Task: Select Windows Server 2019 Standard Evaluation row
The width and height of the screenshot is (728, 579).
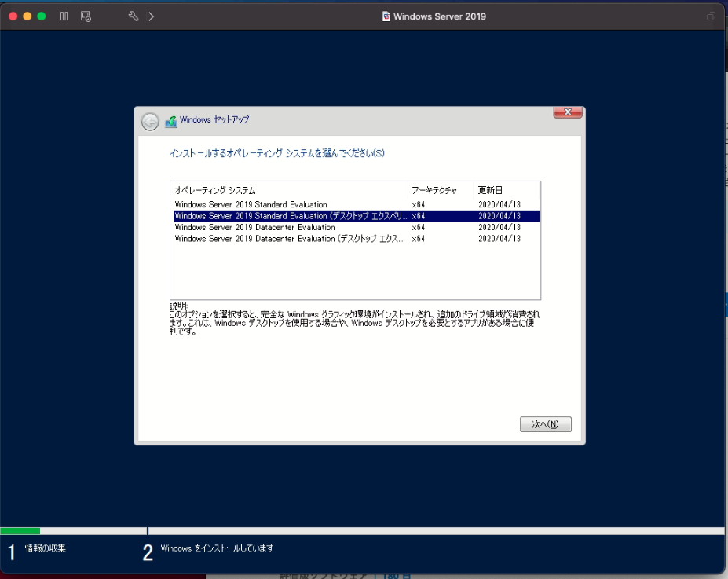Action: pyautogui.click(x=355, y=204)
